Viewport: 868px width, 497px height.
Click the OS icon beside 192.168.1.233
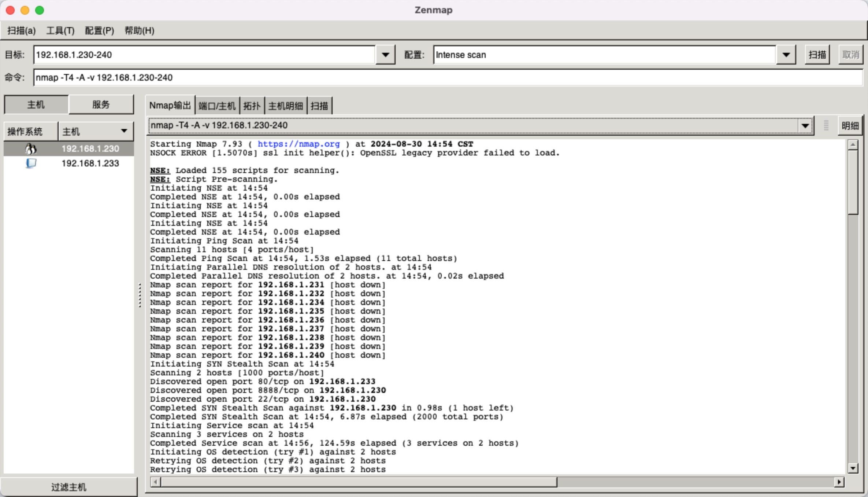31,163
